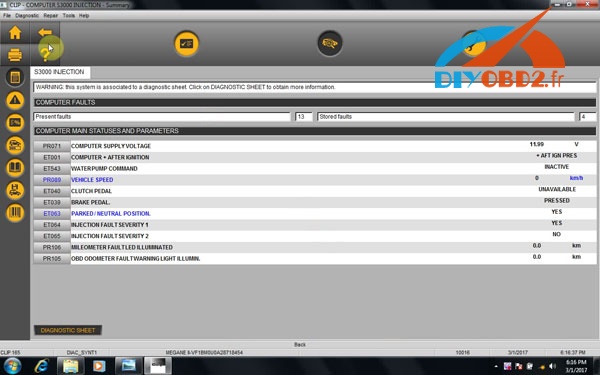Open the statuses and parameters sidebar icon
Image resolution: width=600 pixels, height=375 pixels.
(x=15, y=123)
